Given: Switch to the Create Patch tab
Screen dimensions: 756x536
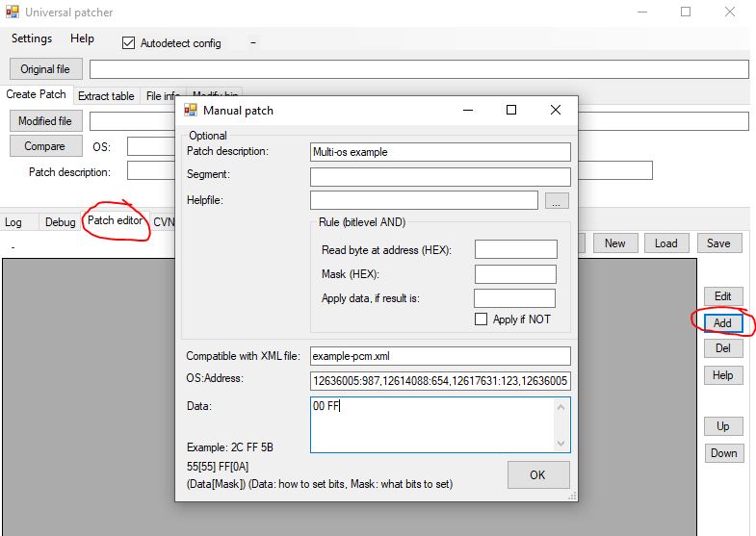Looking at the screenshot, I should tap(37, 94).
